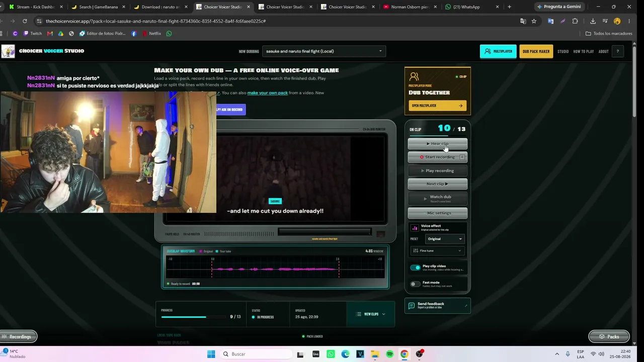Screen dimensions: 644x362
Task: Open the Studio nav item
Action: (563, 51)
